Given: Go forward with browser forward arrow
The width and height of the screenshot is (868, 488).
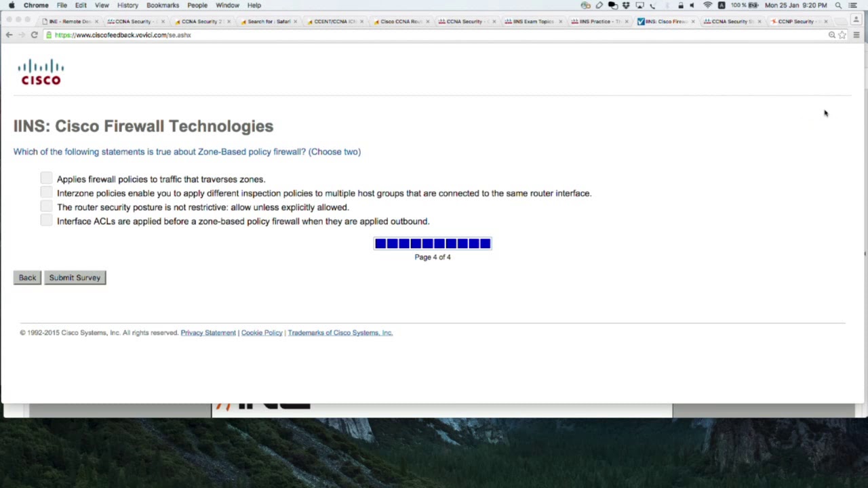Looking at the screenshot, I should click(x=21, y=35).
